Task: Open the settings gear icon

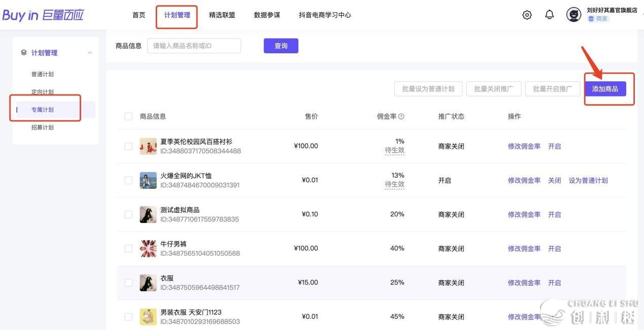Action: pyautogui.click(x=527, y=15)
